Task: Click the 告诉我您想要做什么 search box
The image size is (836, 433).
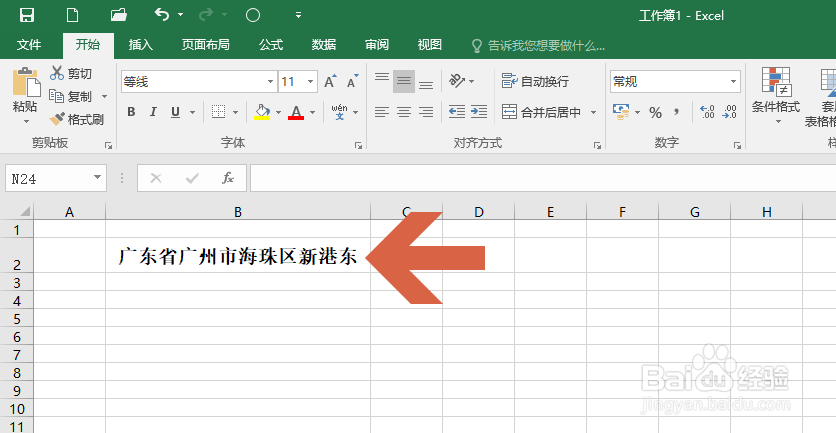Action: pyautogui.click(x=539, y=45)
